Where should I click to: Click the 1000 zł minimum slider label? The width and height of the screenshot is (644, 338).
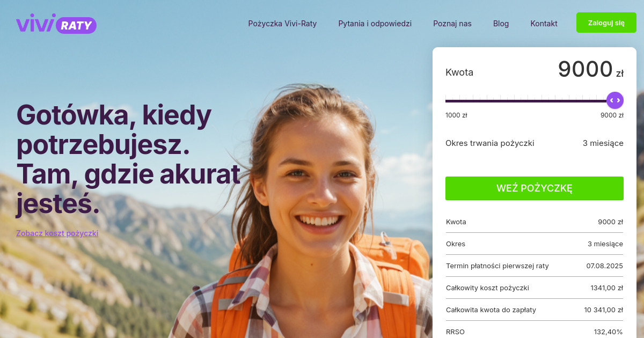coord(456,115)
